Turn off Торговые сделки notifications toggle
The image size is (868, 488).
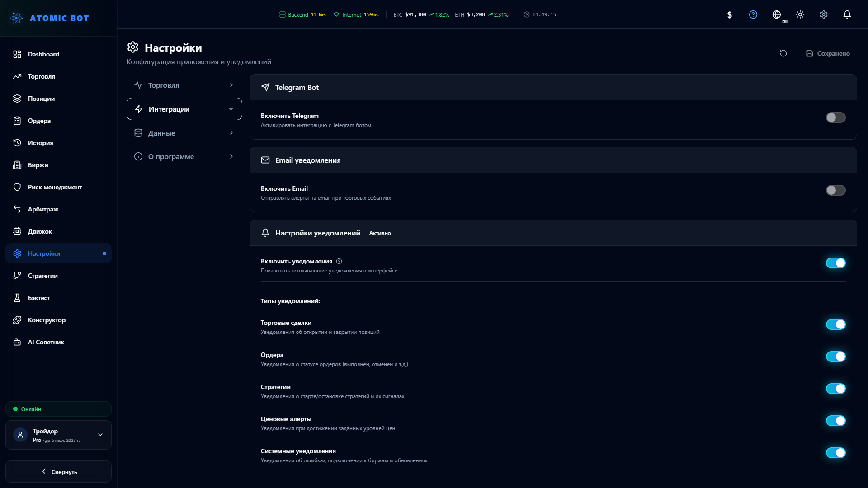click(835, 324)
